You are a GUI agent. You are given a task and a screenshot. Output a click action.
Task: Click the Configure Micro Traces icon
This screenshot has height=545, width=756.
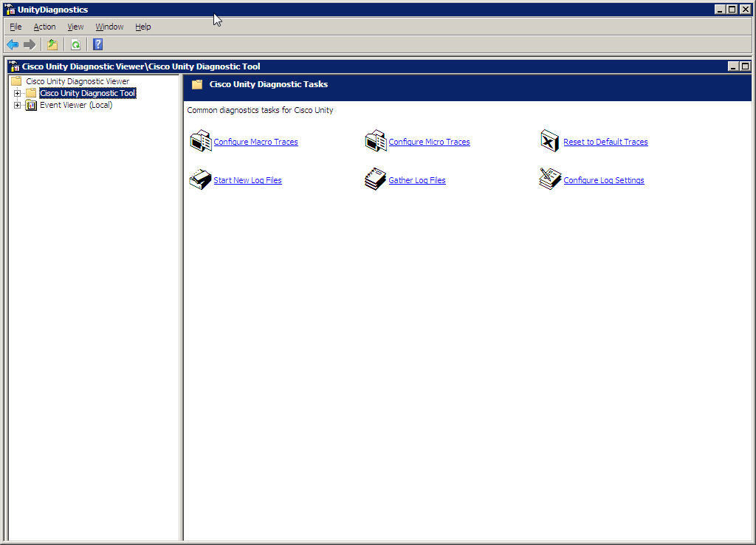(376, 140)
